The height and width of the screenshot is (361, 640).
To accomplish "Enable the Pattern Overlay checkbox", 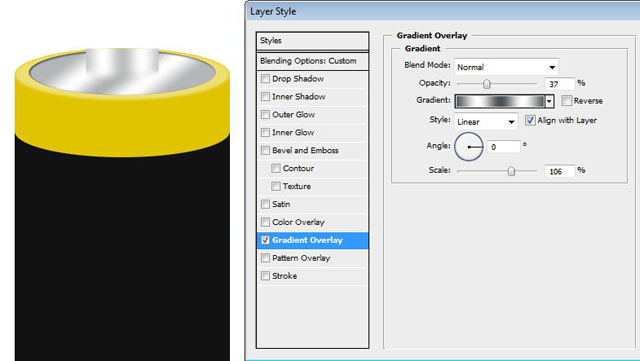I will tap(265, 258).
